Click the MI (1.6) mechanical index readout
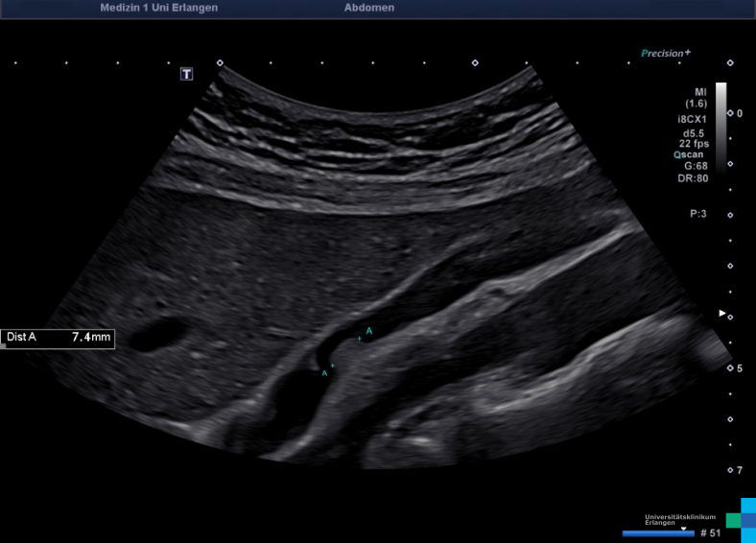Screen dimensions: 756x543 (696, 97)
